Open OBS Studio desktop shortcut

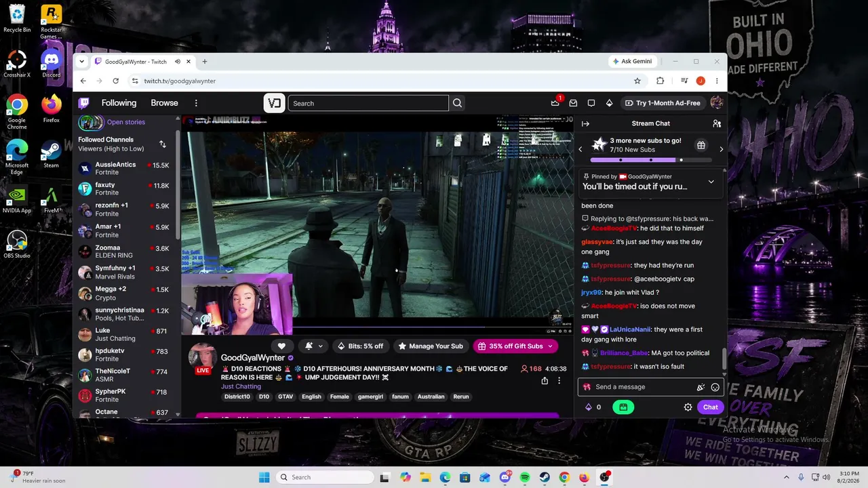coord(17,245)
